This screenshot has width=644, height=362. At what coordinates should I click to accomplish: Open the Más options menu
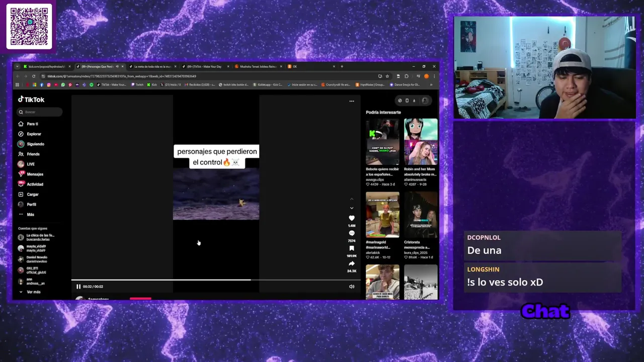(x=26, y=214)
